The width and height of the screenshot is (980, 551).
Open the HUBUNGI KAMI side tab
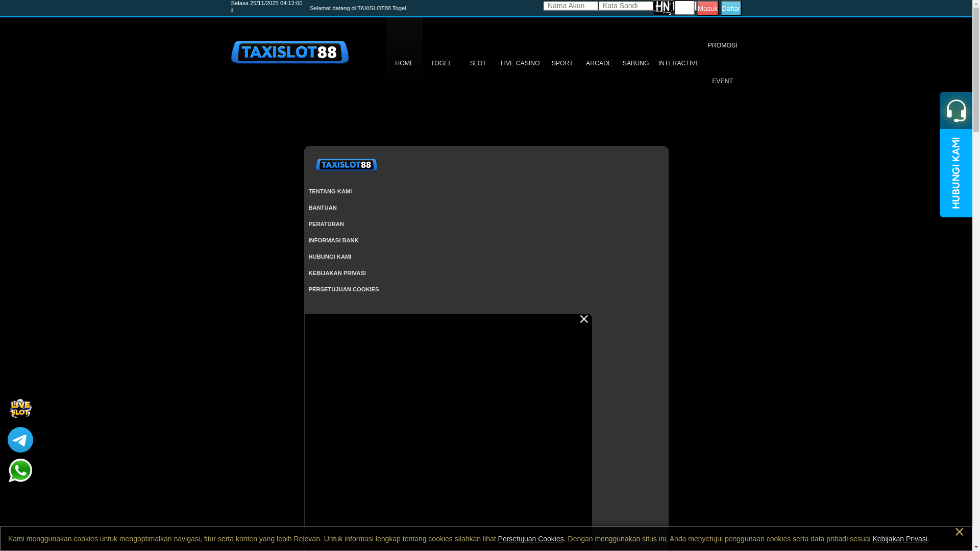(x=956, y=173)
